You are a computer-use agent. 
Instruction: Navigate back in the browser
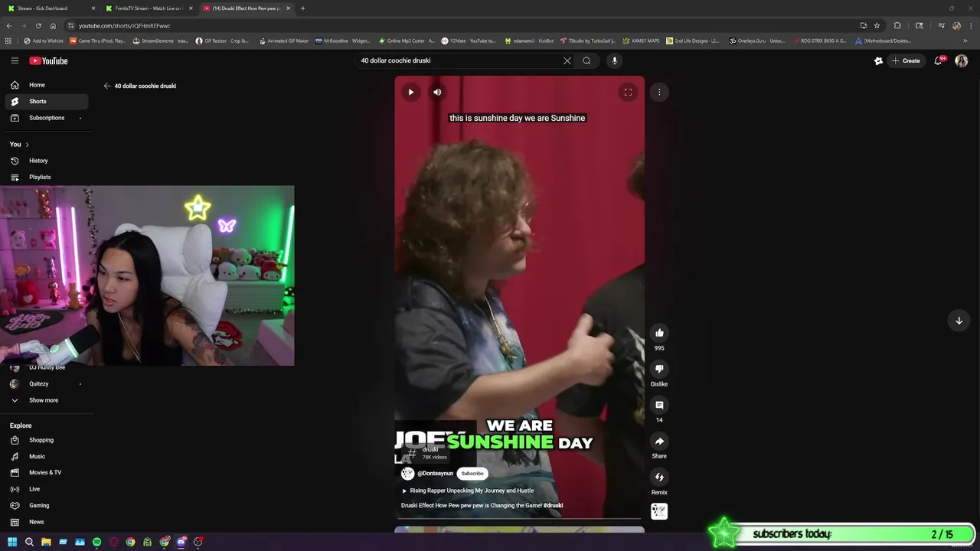tap(9, 25)
